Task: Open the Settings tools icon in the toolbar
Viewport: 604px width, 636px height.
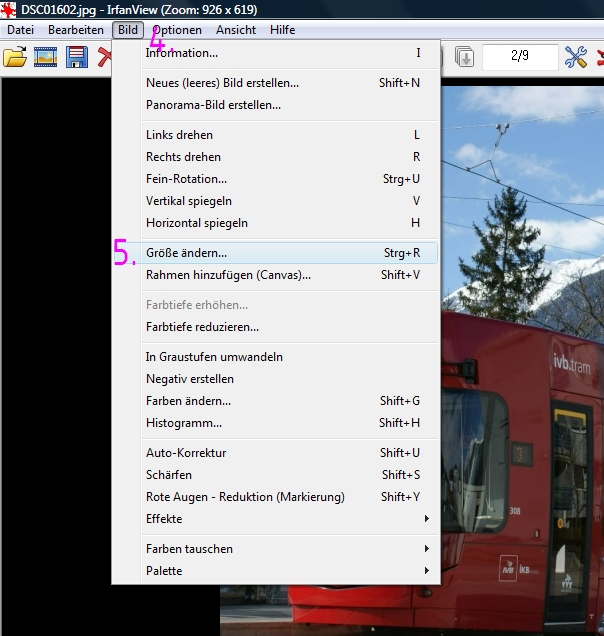Action: coord(575,57)
